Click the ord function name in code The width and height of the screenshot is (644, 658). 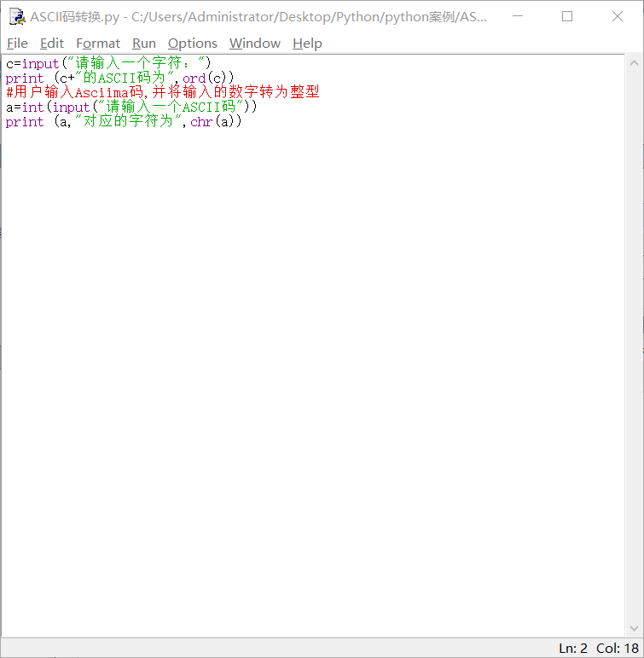[194, 79]
